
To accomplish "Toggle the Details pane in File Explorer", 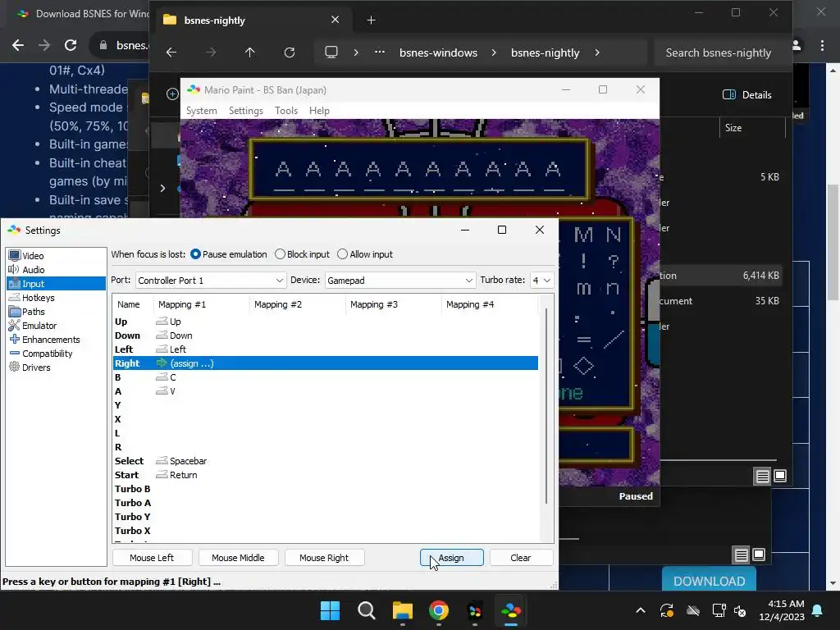I will coord(747,95).
